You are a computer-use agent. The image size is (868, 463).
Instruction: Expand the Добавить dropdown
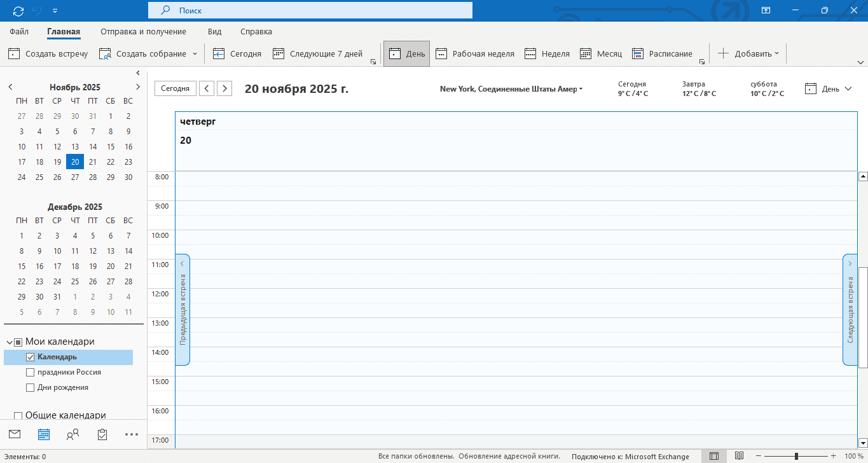click(749, 54)
